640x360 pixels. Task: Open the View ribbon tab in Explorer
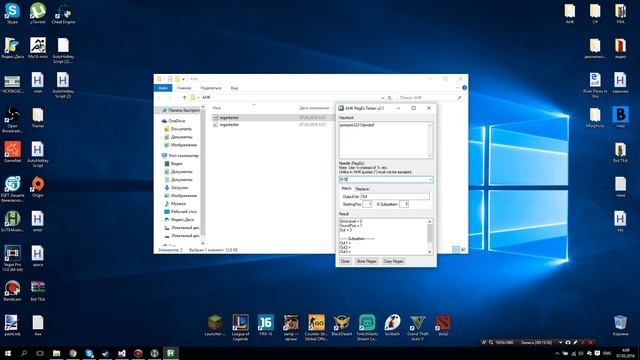click(x=234, y=88)
